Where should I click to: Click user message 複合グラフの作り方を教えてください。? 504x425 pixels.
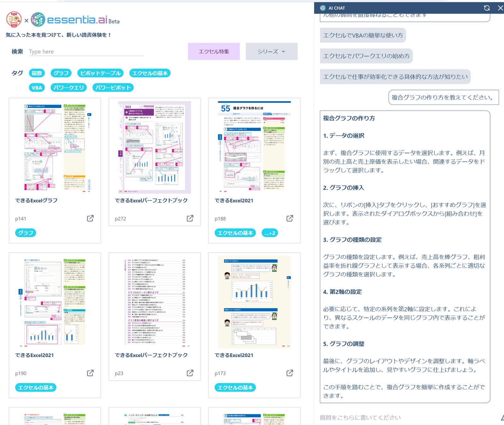pos(444,97)
